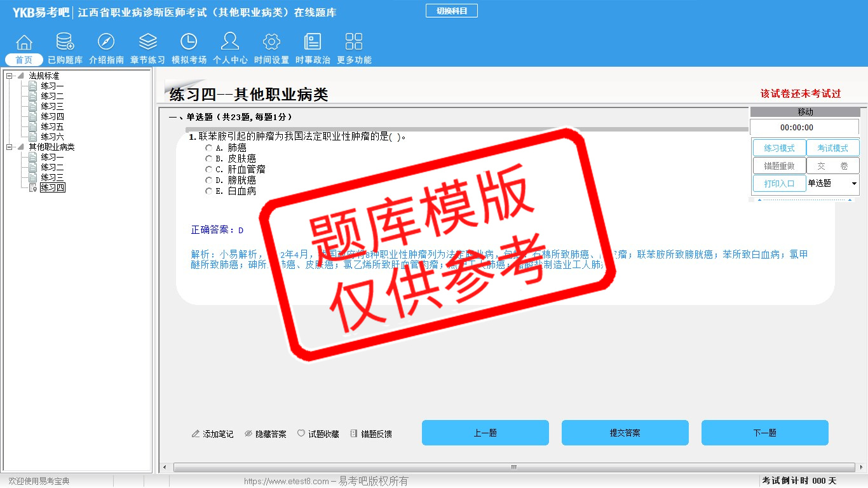The height and width of the screenshot is (488, 868).
Task: Go to previous question with 上一题
Action: pyautogui.click(x=485, y=433)
